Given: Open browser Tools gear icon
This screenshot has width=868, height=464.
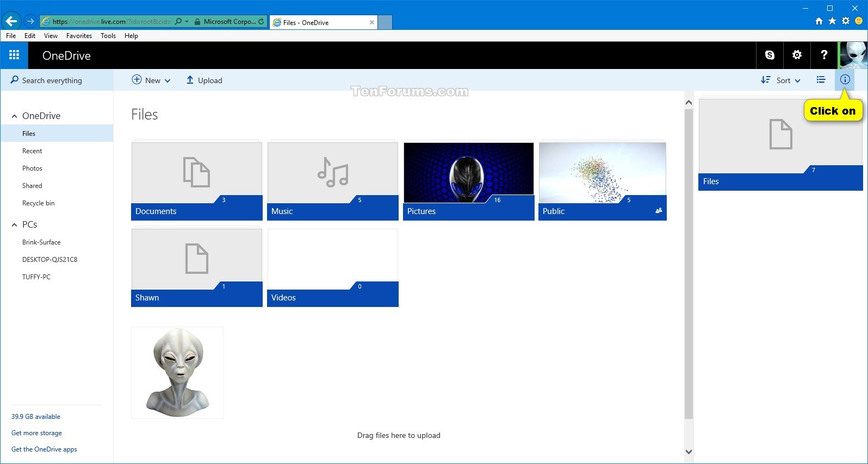Looking at the screenshot, I should [846, 21].
